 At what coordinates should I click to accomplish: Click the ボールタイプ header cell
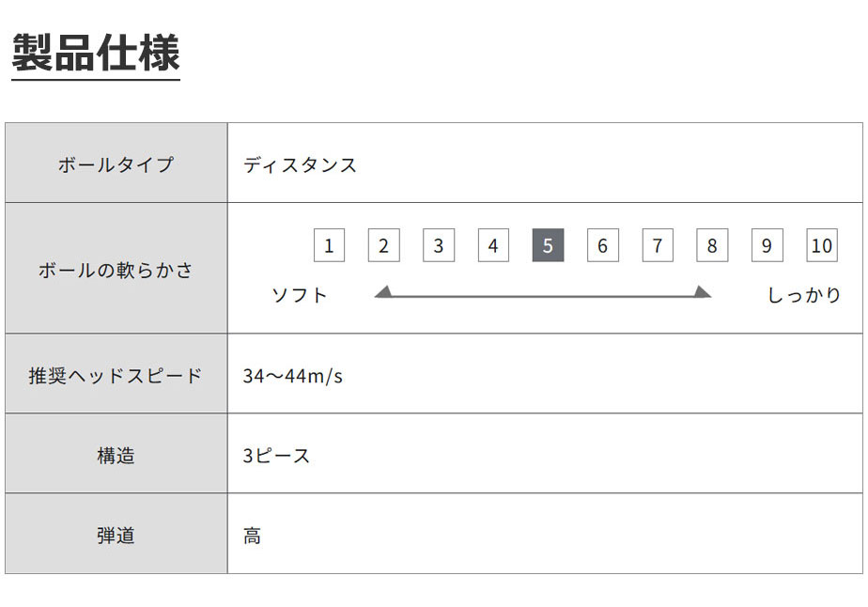116,163
